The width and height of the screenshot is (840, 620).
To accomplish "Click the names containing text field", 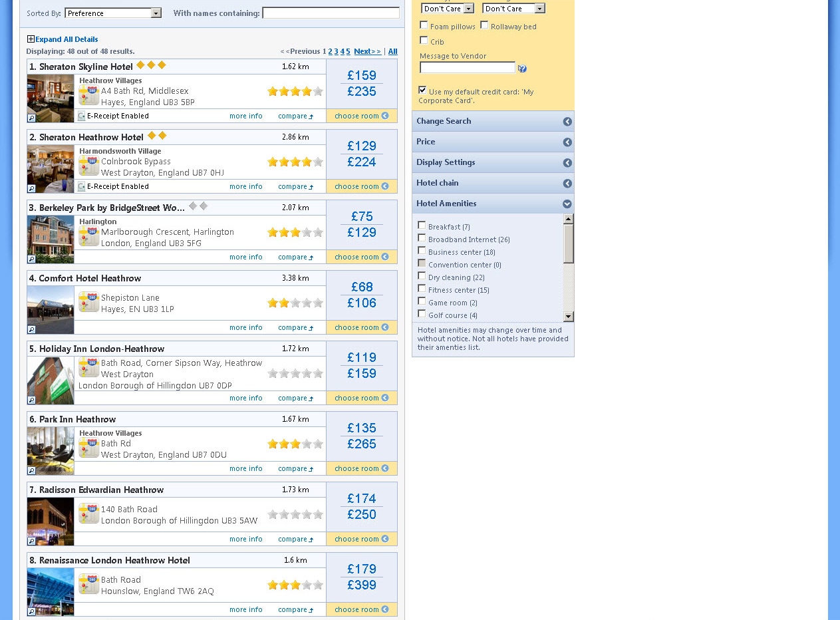I will click(331, 13).
